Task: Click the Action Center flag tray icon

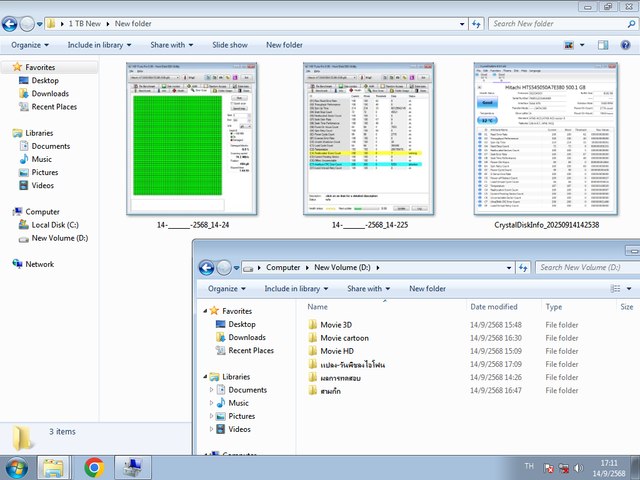Action: [x=548, y=468]
